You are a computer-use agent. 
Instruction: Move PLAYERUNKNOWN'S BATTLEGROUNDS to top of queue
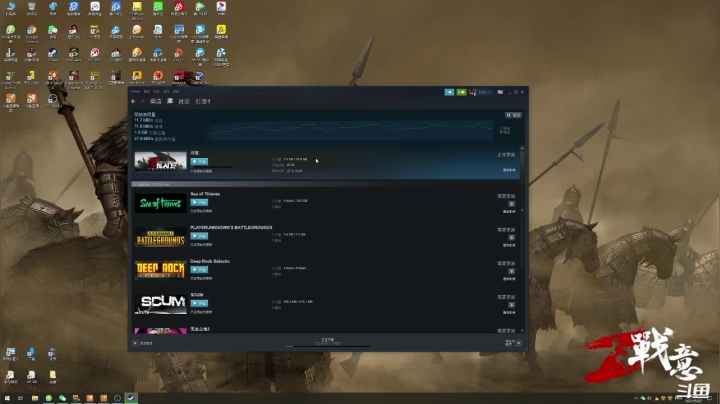point(511,238)
